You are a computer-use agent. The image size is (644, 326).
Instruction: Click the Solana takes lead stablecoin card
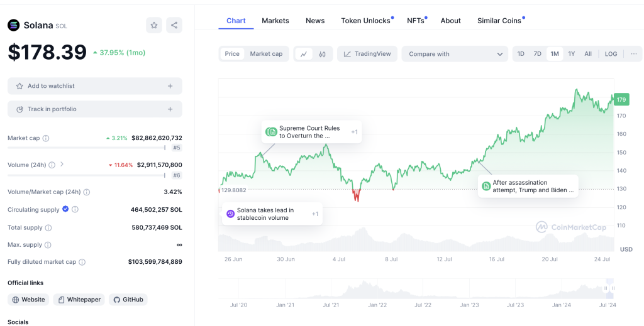coord(272,214)
